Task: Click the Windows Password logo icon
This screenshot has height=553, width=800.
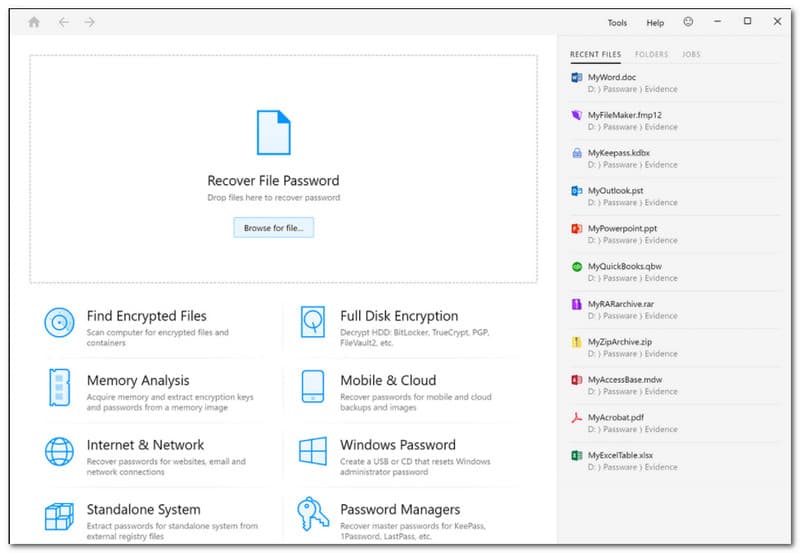Action: 313,451
